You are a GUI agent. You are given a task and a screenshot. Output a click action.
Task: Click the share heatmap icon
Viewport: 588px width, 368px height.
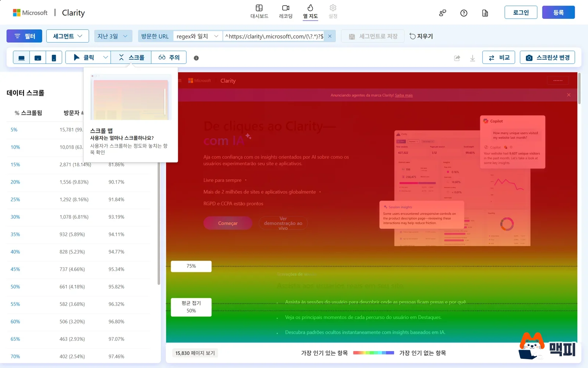pyautogui.click(x=457, y=58)
